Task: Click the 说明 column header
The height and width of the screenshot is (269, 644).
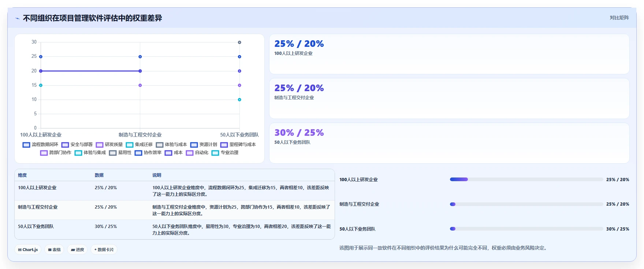Action: [x=157, y=175]
